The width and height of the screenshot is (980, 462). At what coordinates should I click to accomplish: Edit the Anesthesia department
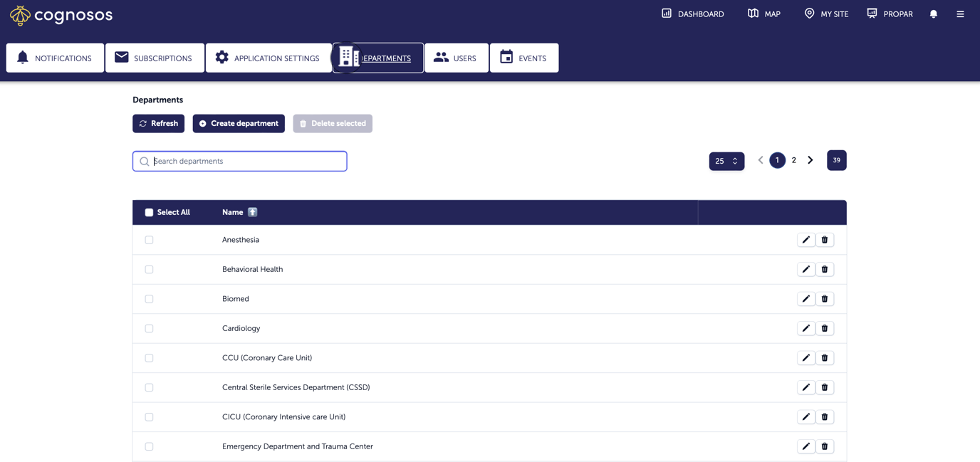tap(806, 240)
